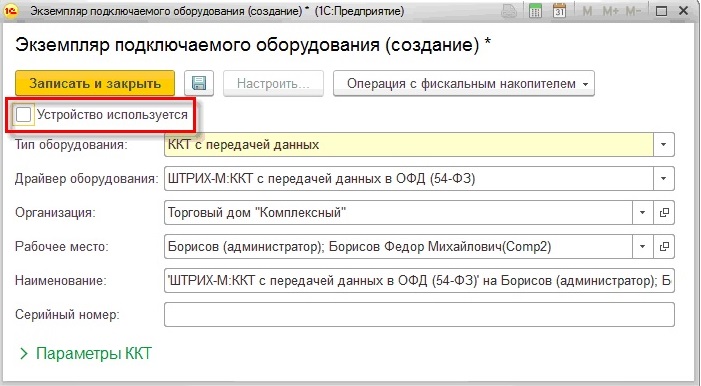Open Организация dropdown list

coord(643,212)
